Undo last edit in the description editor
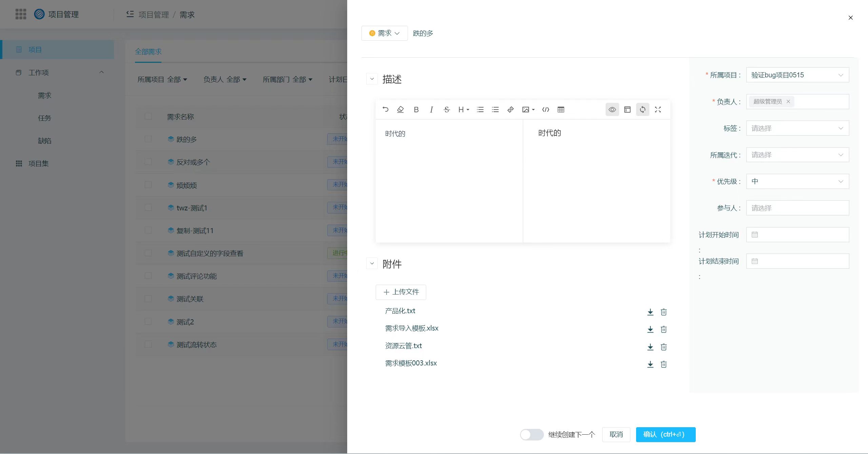The width and height of the screenshot is (868, 454). 386,109
